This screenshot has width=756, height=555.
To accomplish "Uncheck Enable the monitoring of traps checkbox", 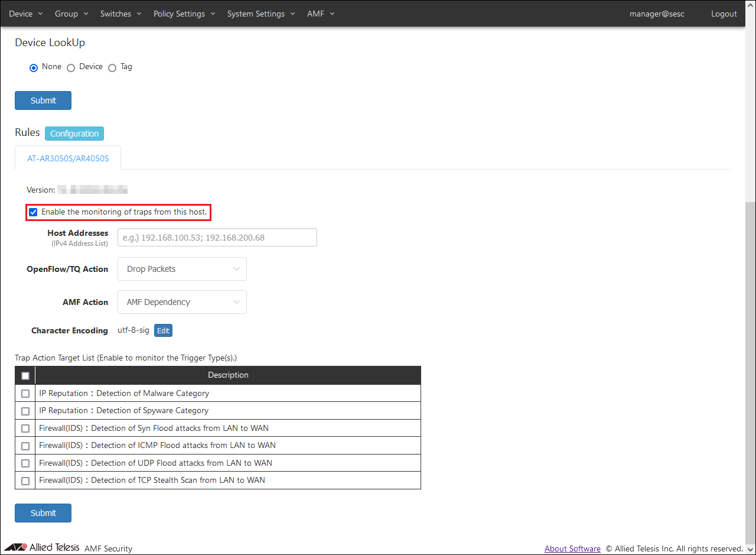I will 34,212.
